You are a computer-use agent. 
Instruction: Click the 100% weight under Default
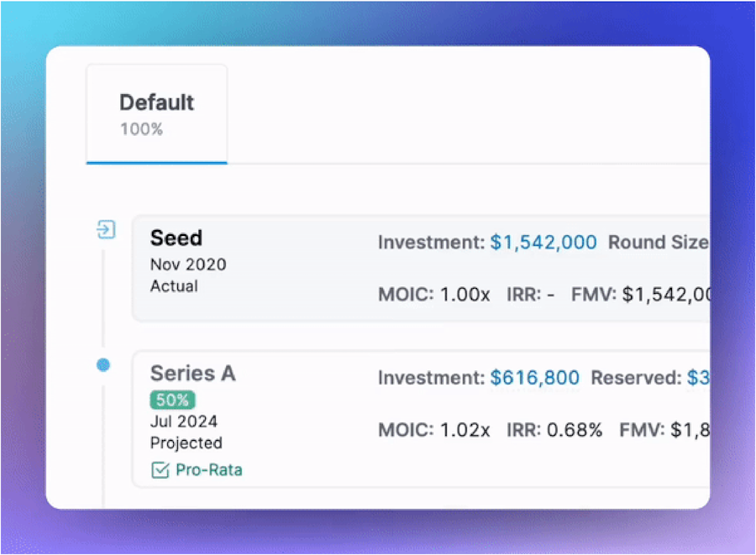coord(142,129)
